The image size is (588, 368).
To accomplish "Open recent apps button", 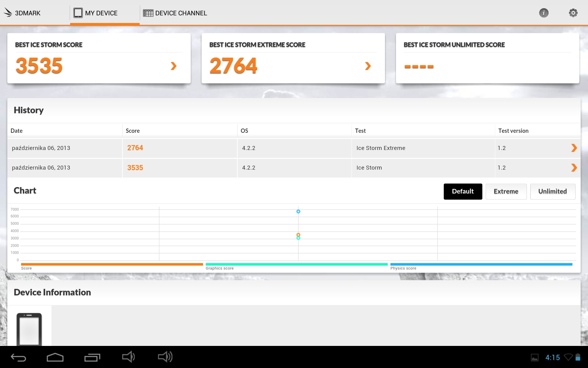I will [x=92, y=357].
